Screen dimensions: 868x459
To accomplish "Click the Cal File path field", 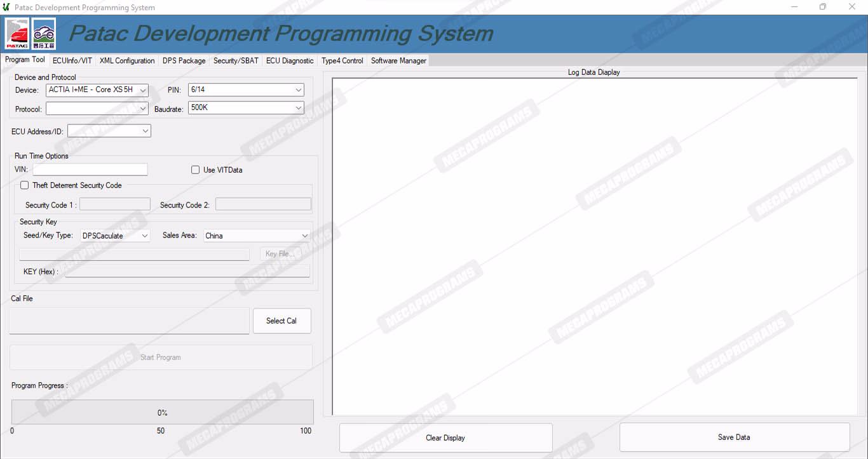I will point(130,321).
